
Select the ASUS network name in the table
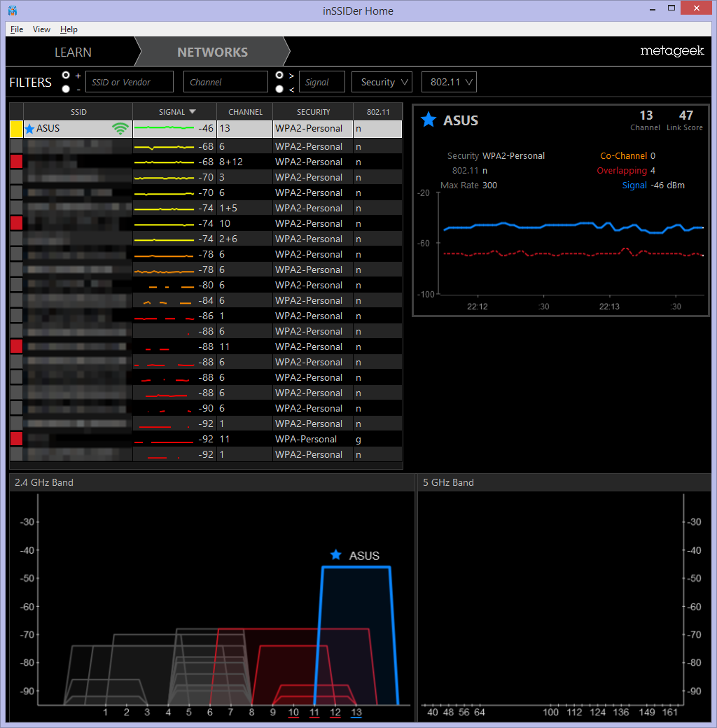(x=48, y=128)
